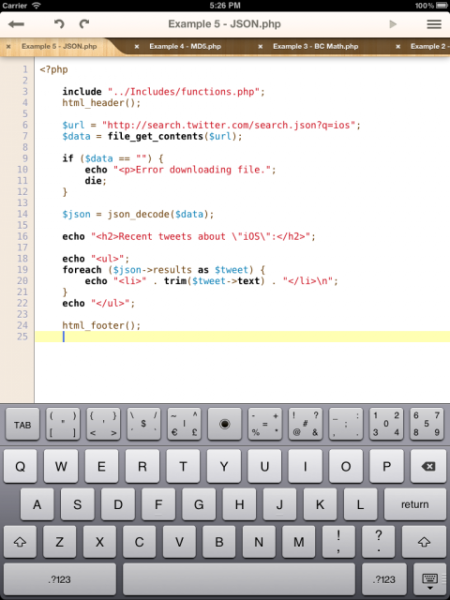The image size is (450, 600).
Task: Click the include functions.php line
Action: [x=163, y=92]
